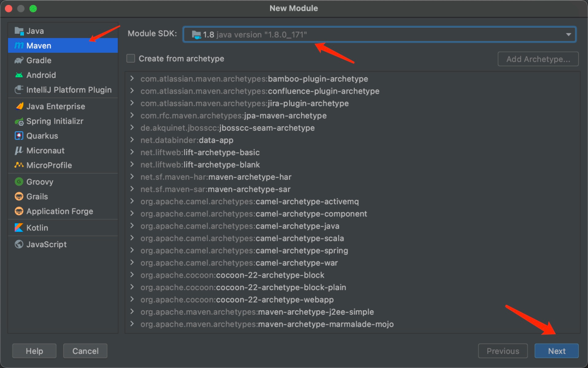Expand lift-archetype-basic entry
Viewport: 588px width, 368px height.
(x=132, y=152)
